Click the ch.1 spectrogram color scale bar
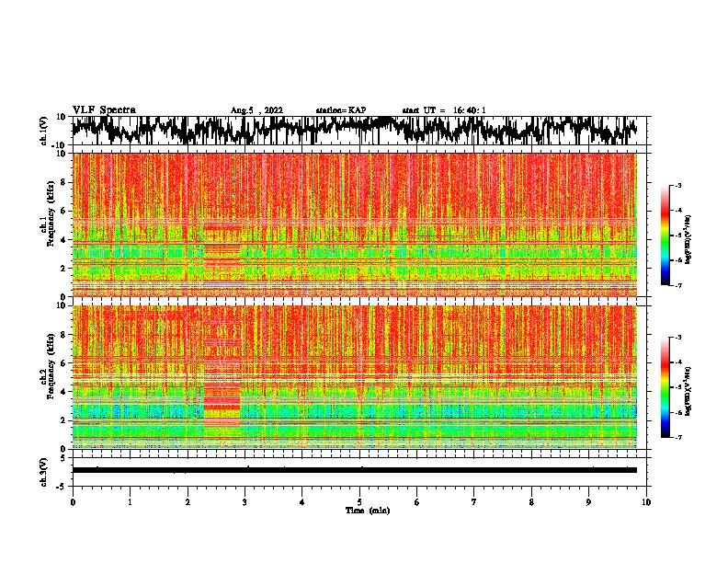 (x=665, y=236)
